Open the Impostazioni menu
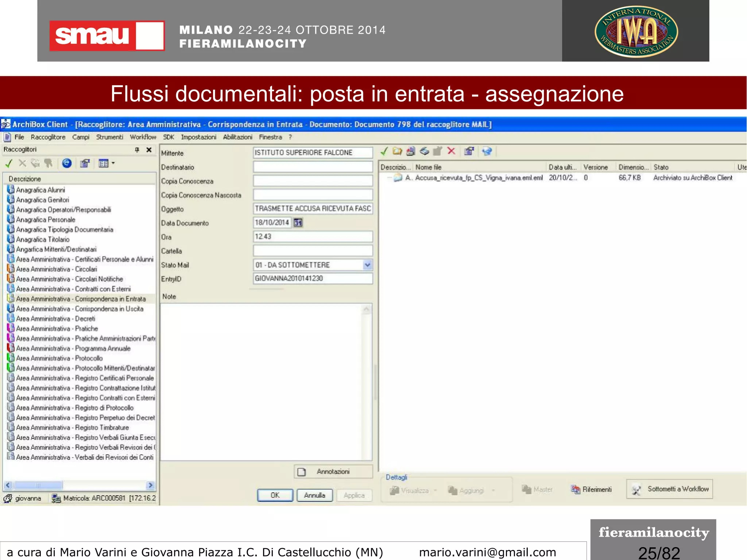The height and width of the screenshot is (560, 747). (x=198, y=137)
